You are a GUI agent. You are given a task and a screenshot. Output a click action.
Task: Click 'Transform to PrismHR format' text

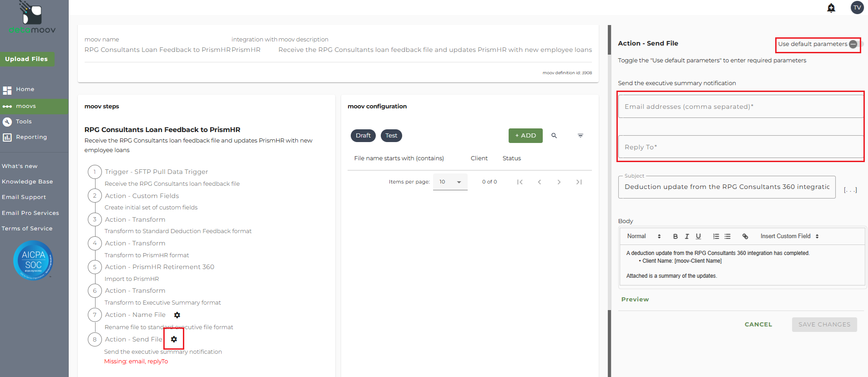click(146, 255)
